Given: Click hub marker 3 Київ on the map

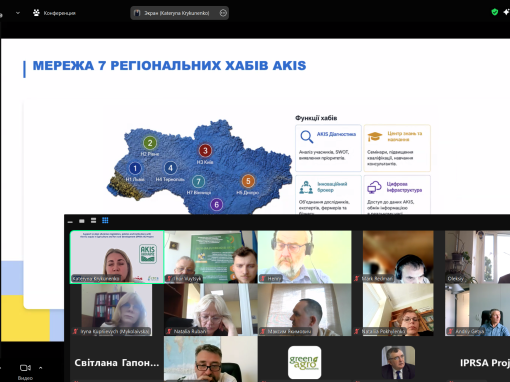Looking at the screenshot, I should point(205,151).
